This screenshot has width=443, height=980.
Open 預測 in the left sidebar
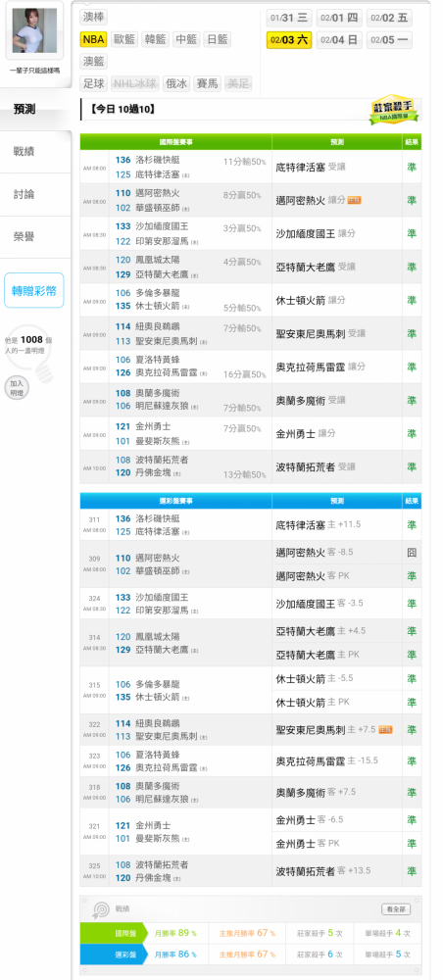pyautogui.click(x=34, y=109)
